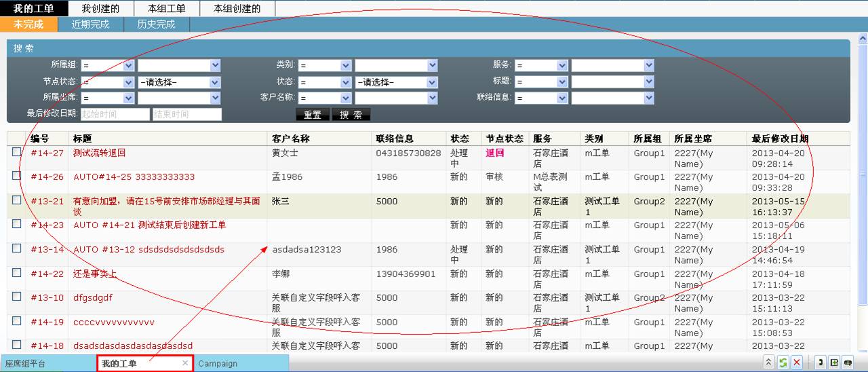The width and height of the screenshot is (868, 372).
Task: Click the green plus add icon
Action: pos(834,362)
